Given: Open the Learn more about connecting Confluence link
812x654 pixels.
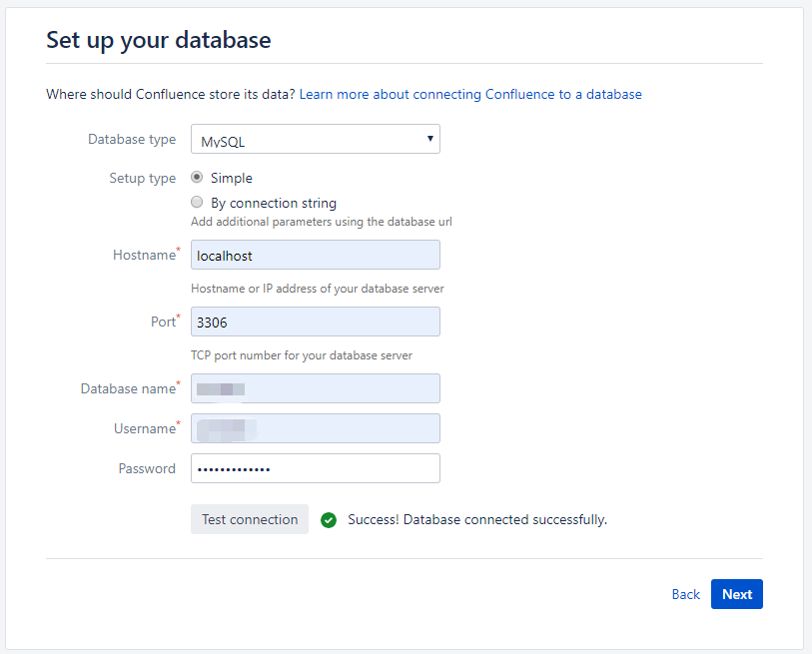Looking at the screenshot, I should click(470, 94).
